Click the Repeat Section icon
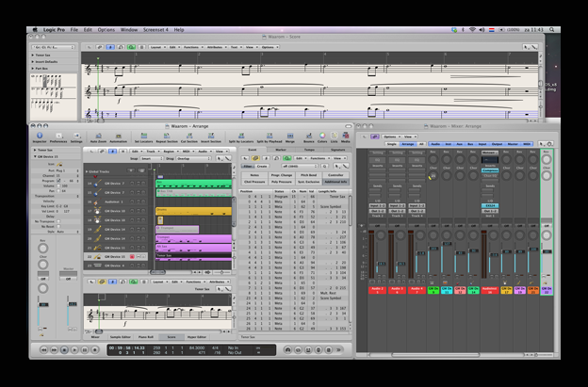The height and width of the screenshot is (387, 588). 167,136
